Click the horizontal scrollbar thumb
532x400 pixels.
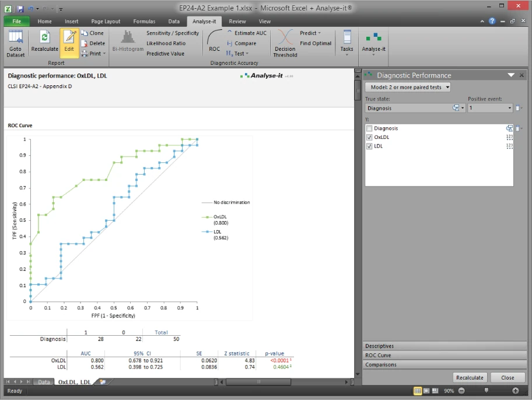tap(258, 382)
